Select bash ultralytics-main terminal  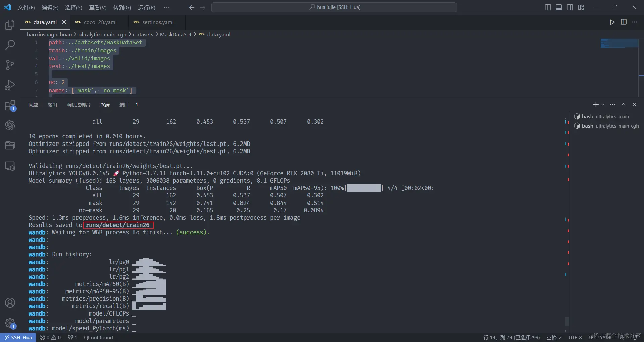[x=605, y=116]
